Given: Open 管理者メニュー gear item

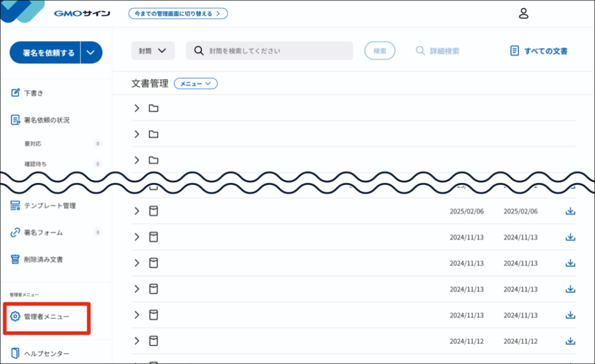Looking at the screenshot, I should [x=46, y=317].
